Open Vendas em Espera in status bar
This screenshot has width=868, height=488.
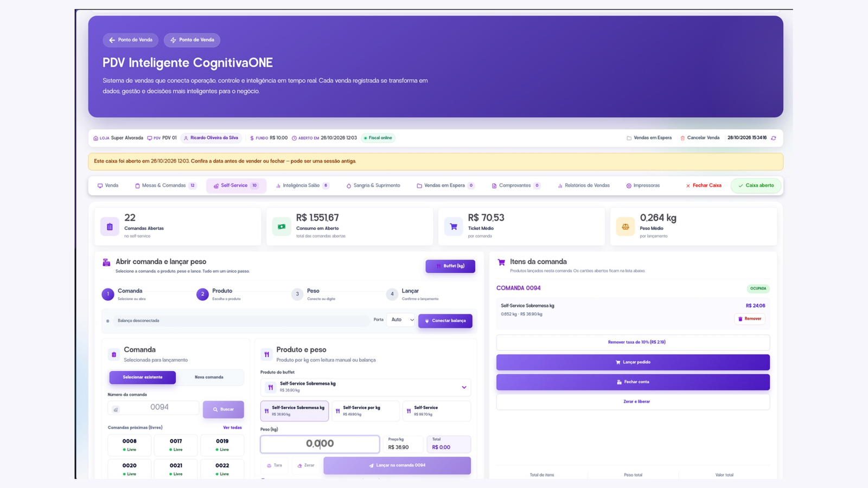649,138
